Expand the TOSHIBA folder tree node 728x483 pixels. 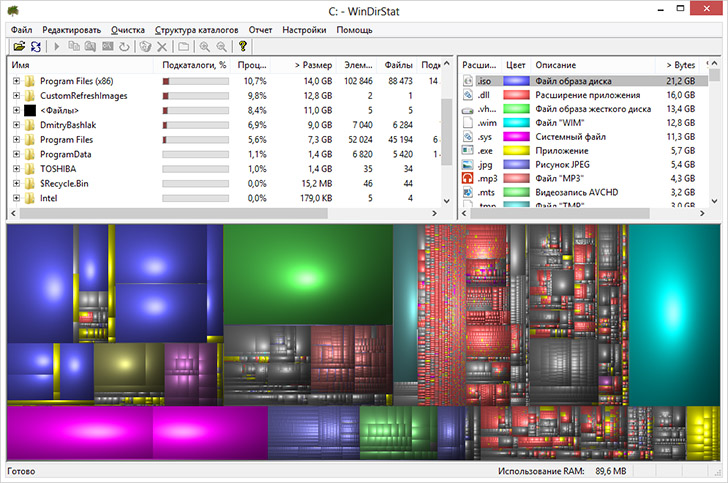click(16, 170)
